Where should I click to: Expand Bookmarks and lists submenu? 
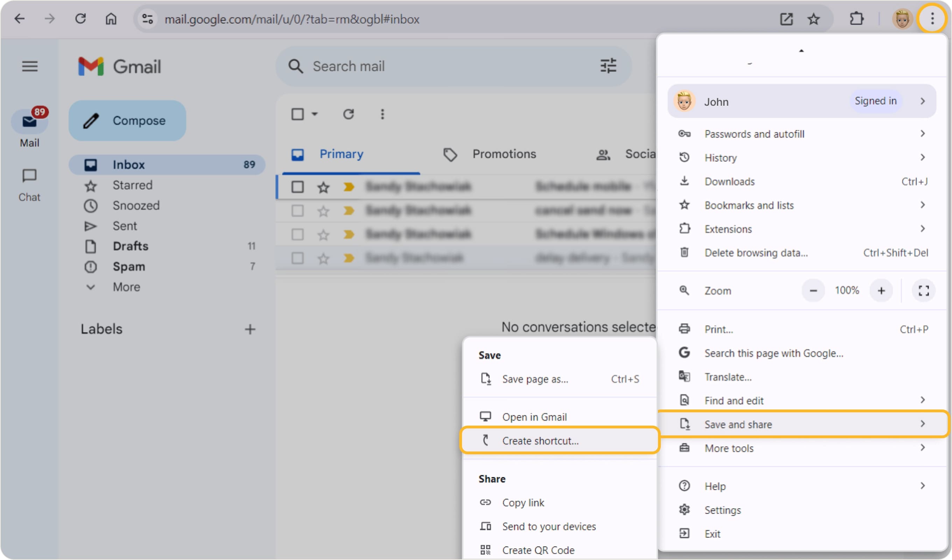(802, 205)
